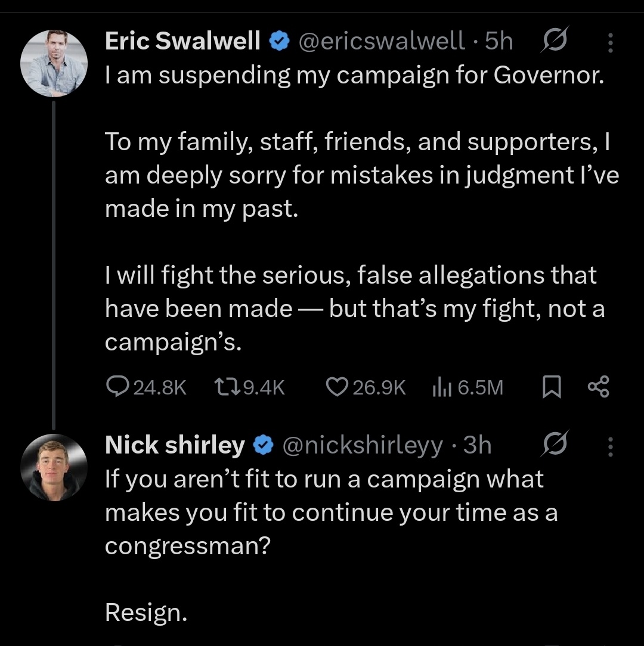
Task: View analytics showing 6.5M views
Action: click(x=440, y=388)
